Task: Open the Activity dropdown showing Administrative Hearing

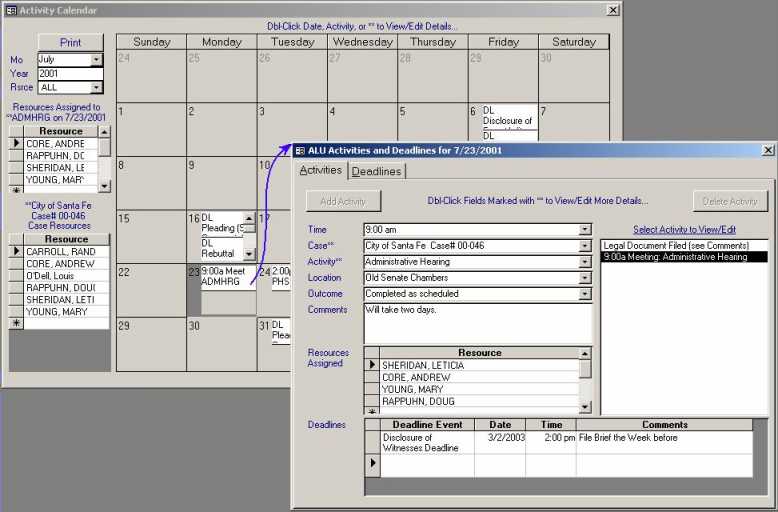Action: coord(585,262)
